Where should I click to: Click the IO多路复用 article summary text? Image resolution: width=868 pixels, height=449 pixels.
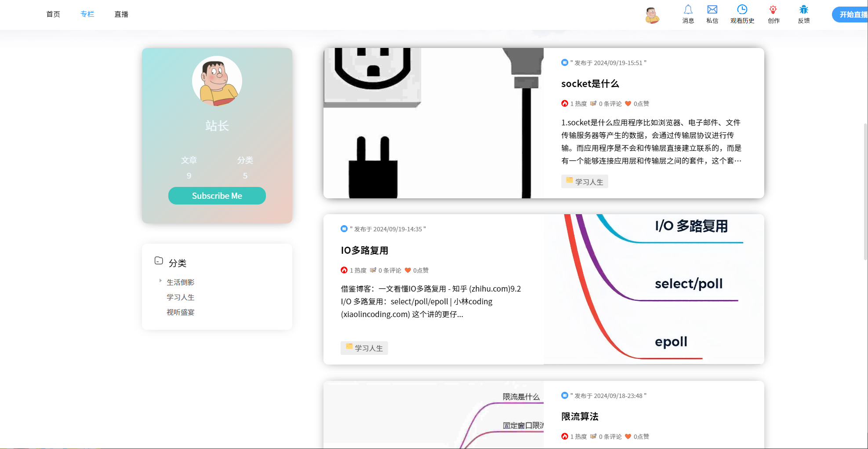point(431,302)
